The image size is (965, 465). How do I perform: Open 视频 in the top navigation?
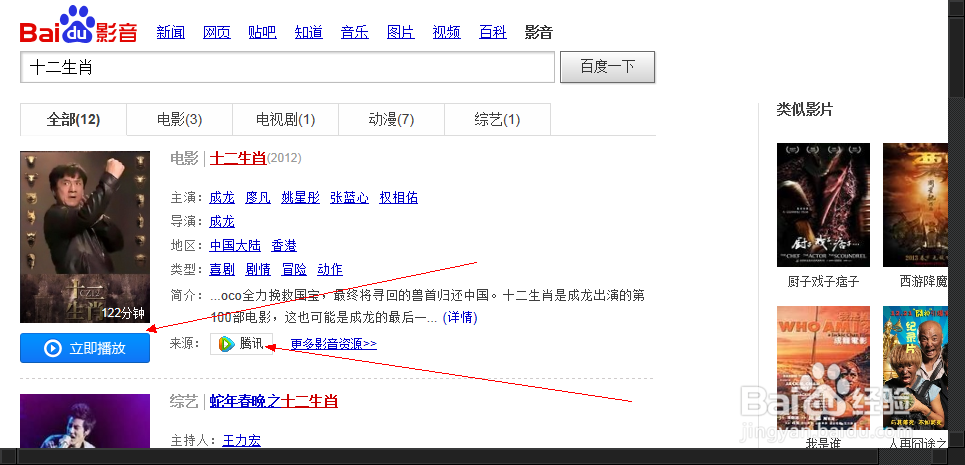446,32
